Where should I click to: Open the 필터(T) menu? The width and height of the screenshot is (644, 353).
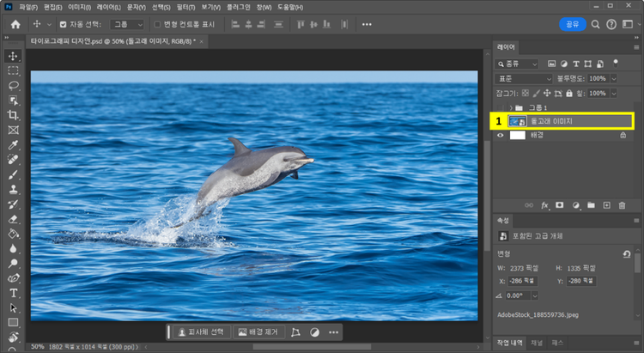pyautogui.click(x=185, y=6)
